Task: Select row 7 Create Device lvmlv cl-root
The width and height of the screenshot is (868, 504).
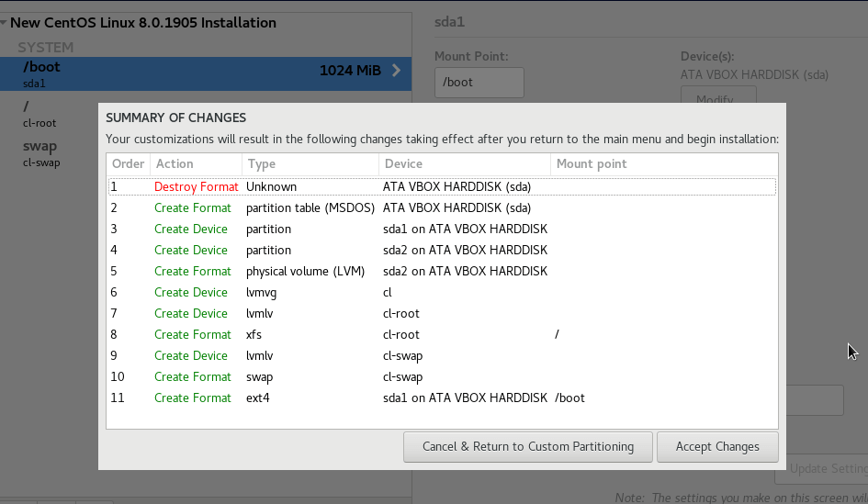Action: coord(443,314)
